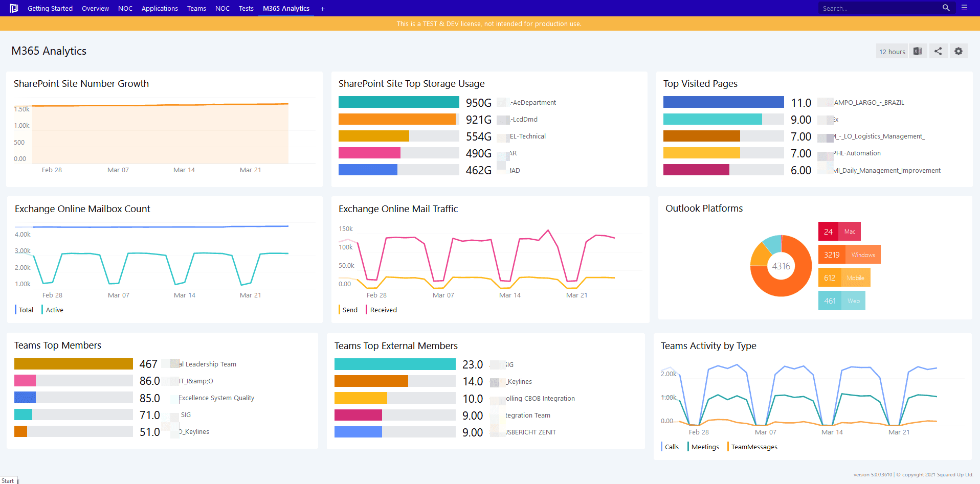The height and width of the screenshot is (484, 980).
Task: Click the Mobile platform legend block
Action: point(844,278)
